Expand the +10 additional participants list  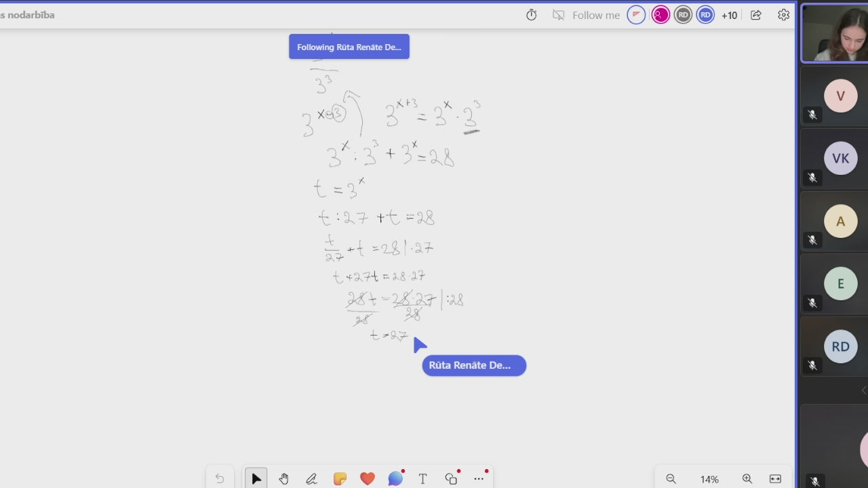pyautogui.click(x=729, y=15)
